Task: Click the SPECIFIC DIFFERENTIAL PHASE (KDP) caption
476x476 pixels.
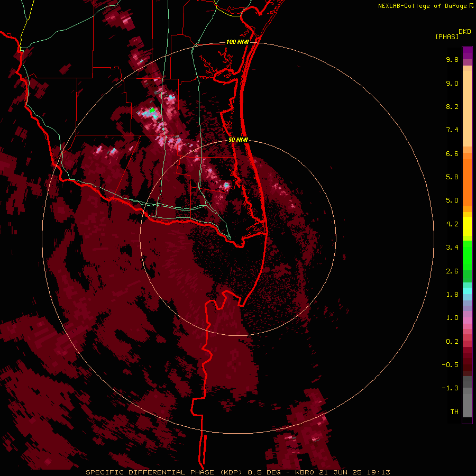Action: [x=165, y=472]
